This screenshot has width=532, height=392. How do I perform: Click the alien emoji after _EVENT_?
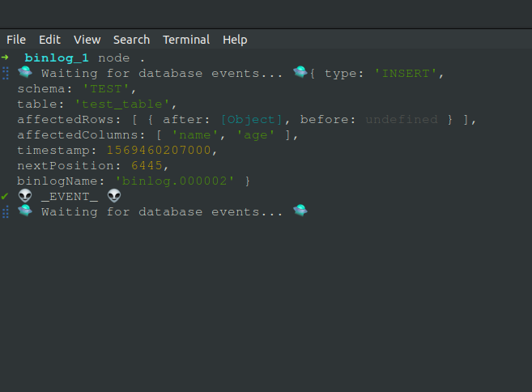(x=114, y=196)
